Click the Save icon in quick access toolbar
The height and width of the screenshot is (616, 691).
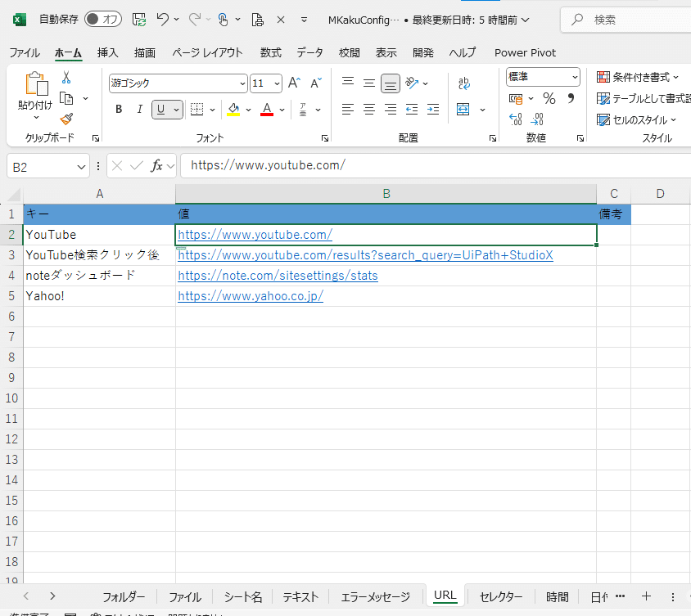tap(139, 20)
